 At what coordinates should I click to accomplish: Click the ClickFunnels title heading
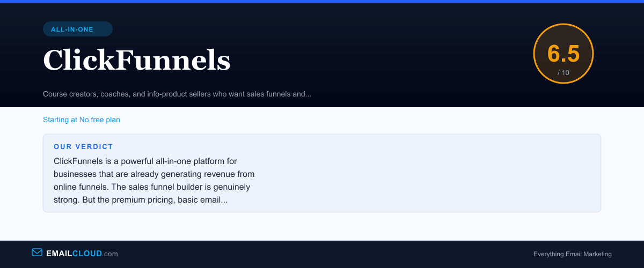point(137,60)
